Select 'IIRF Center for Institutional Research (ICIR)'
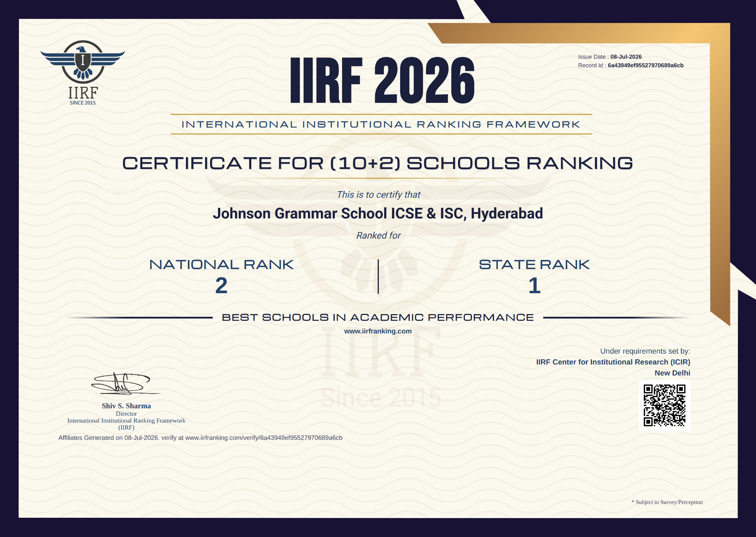 coord(613,362)
